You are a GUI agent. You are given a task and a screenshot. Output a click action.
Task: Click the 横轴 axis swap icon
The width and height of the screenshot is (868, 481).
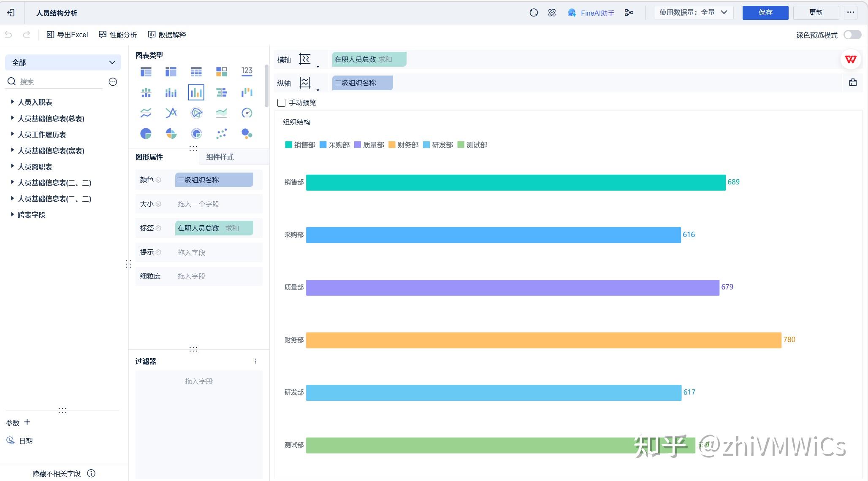(x=305, y=59)
